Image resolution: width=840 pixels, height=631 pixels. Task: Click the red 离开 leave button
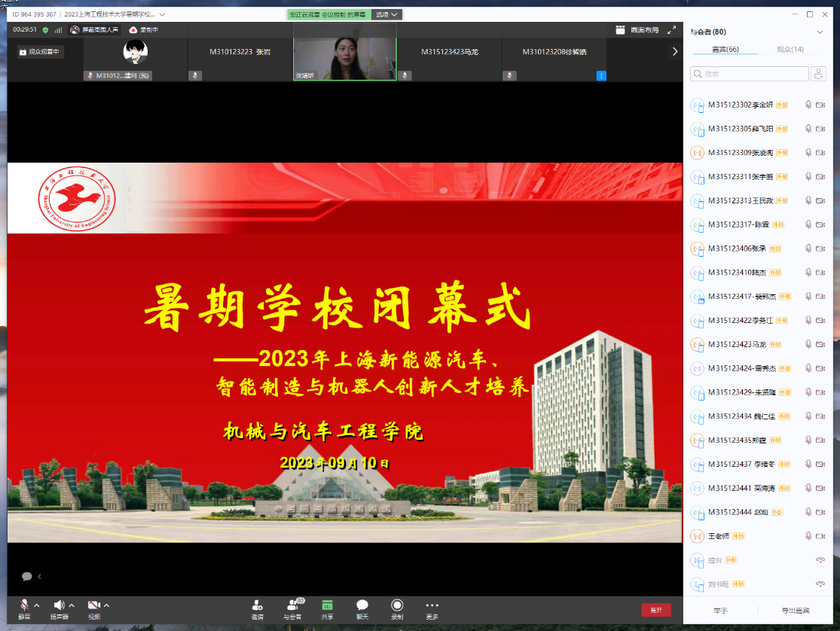[x=655, y=610]
